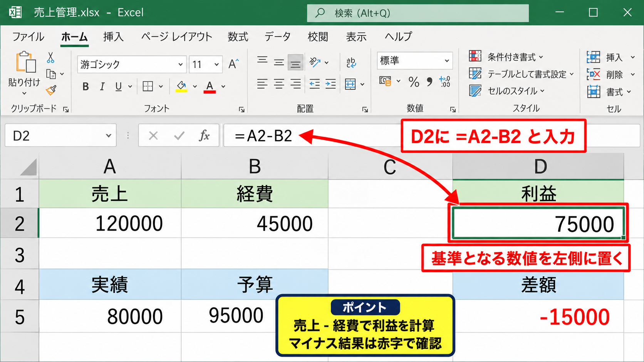Toggle Italic formatting
Screen dimensions: 644x362
(x=102, y=87)
